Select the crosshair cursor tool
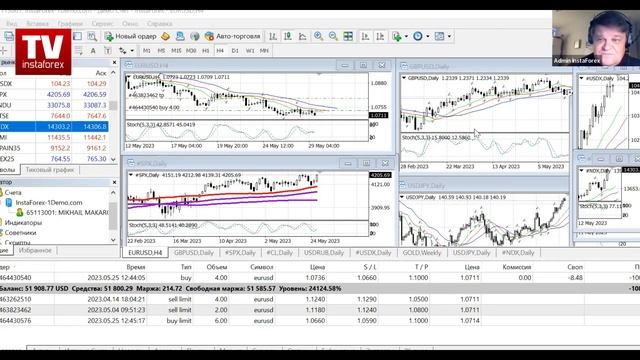The height and width of the screenshot is (360, 640). (3, 51)
